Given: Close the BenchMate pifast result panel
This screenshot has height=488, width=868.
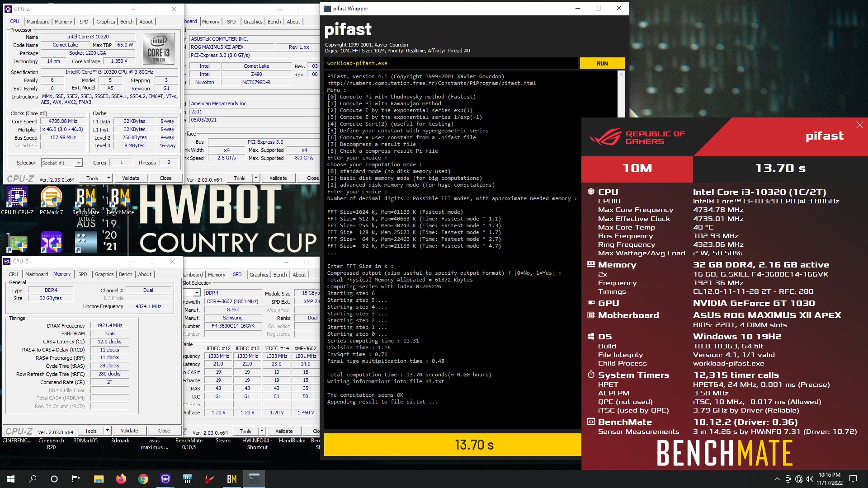Looking at the screenshot, I should coord(859,125).
